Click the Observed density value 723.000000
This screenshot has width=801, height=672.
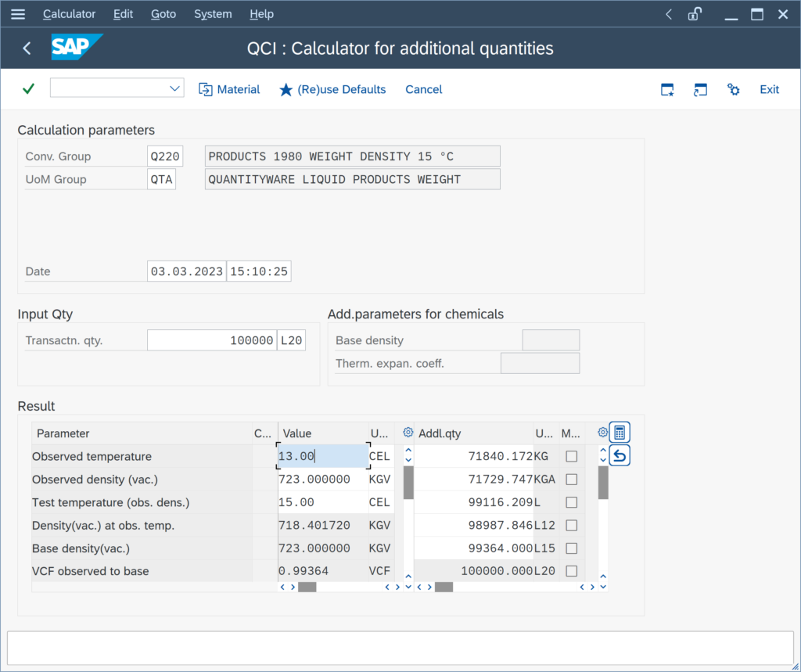pos(323,479)
